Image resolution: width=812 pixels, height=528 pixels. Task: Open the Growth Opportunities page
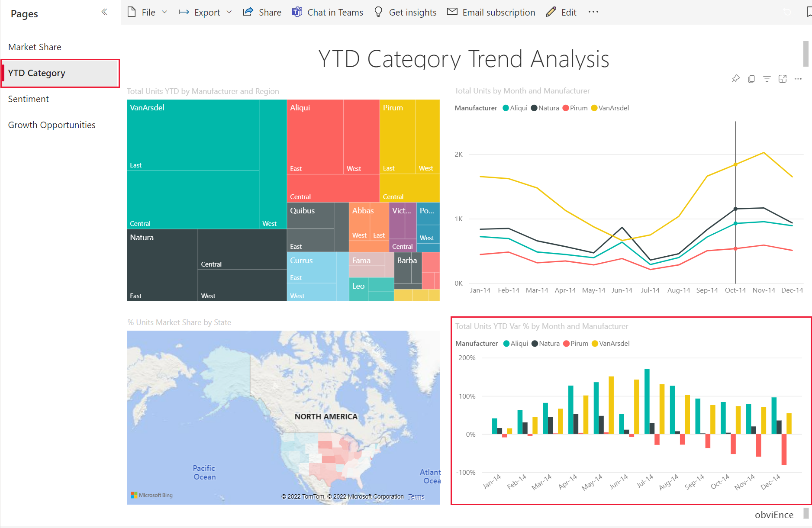[52, 125]
